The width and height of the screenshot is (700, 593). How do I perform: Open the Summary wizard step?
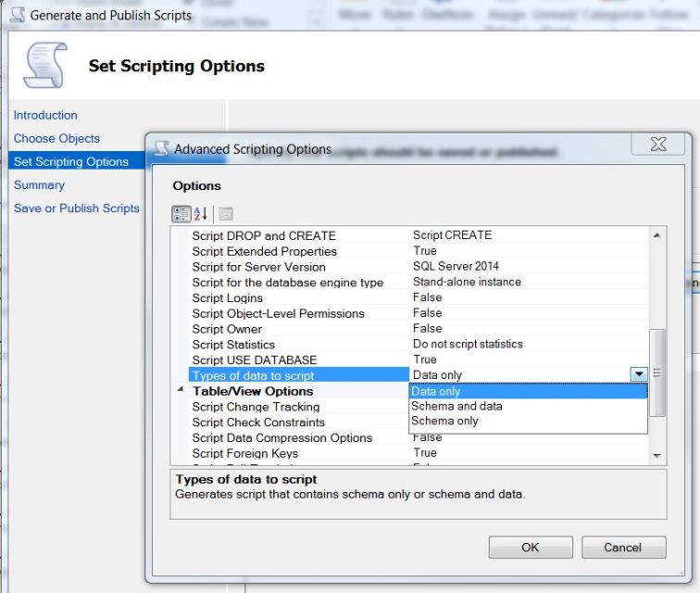coord(39,185)
